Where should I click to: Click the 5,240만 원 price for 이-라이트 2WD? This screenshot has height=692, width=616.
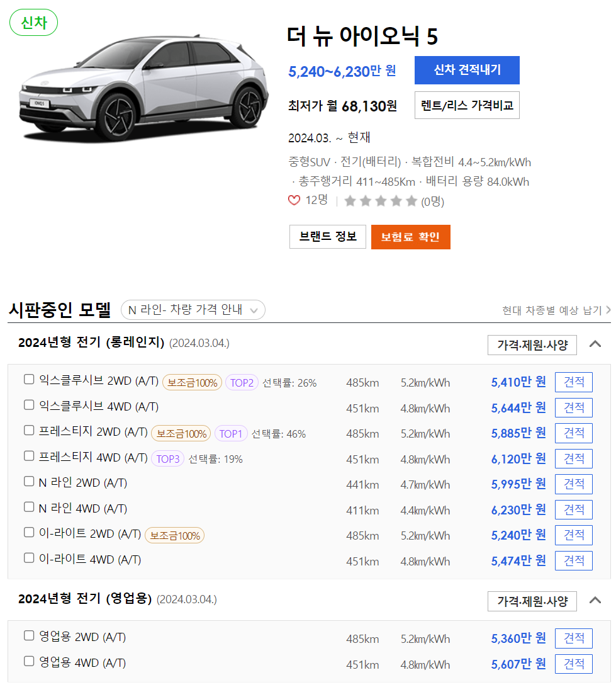click(518, 535)
